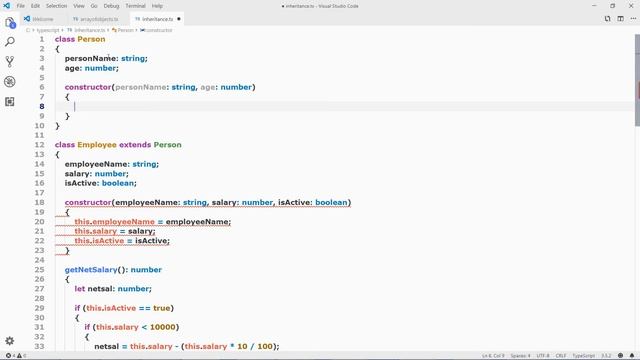Click 'age: number;' on line 4
Screen dimensions: 640x360
(91, 68)
